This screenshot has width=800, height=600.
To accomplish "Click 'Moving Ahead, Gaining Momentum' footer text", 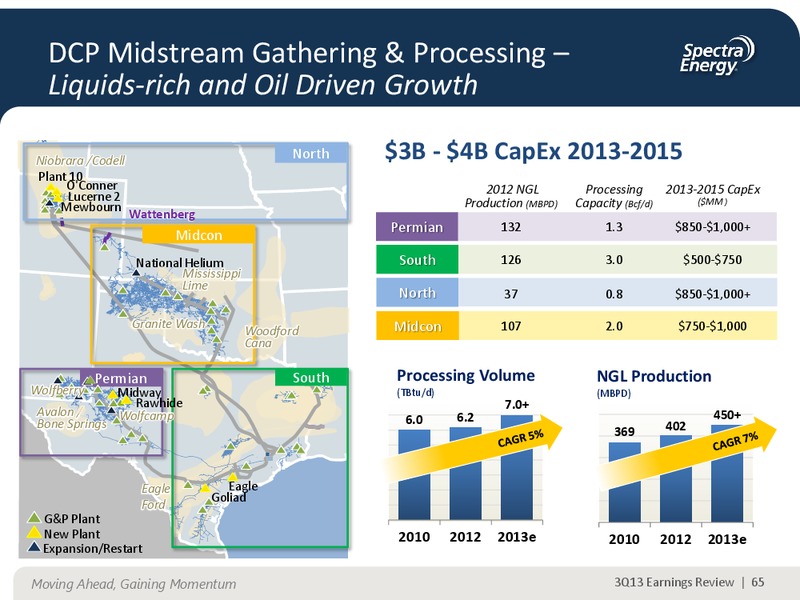I will [134, 584].
